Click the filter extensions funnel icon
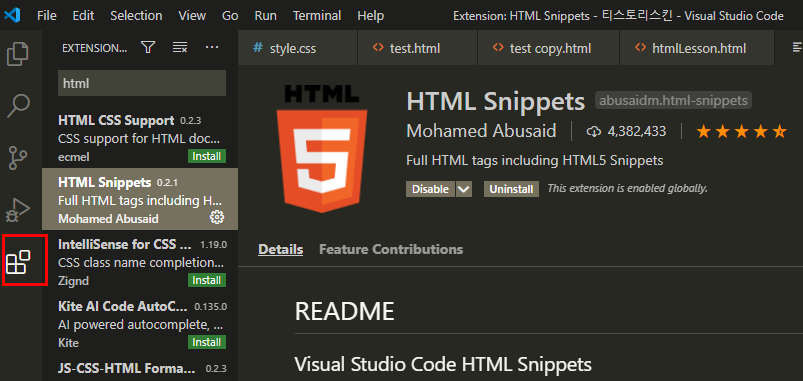Viewport: 803px width, 381px height. click(148, 48)
